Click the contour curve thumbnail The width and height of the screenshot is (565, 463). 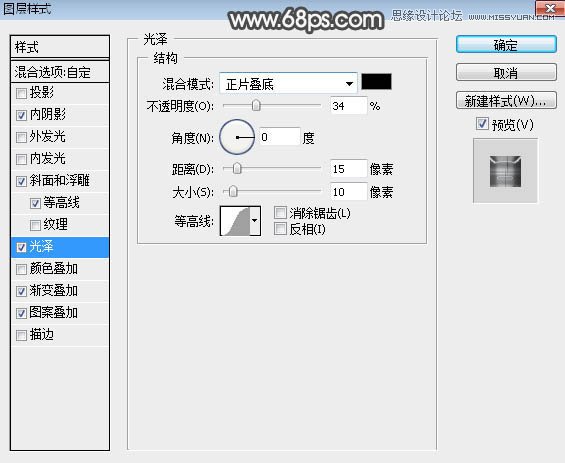[x=235, y=221]
